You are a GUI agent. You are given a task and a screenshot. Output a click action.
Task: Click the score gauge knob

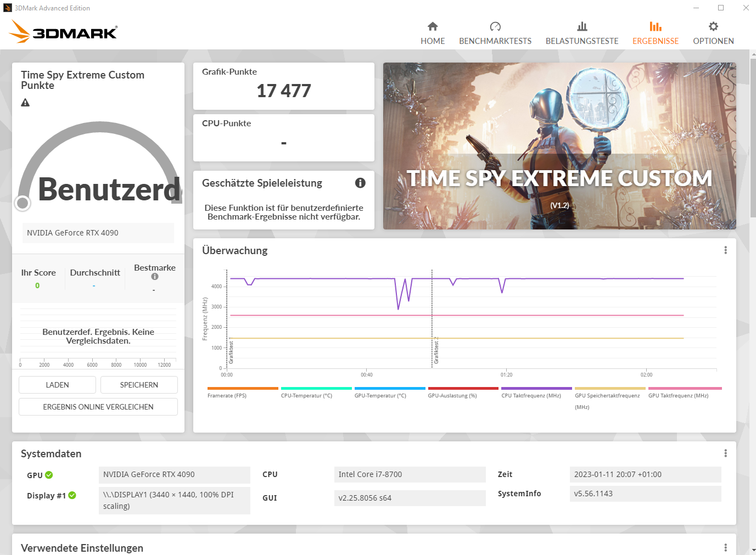pos(23,203)
